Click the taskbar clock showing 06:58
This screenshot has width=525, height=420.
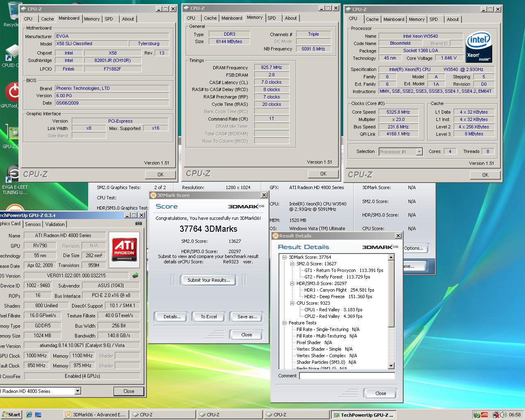(x=515, y=415)
